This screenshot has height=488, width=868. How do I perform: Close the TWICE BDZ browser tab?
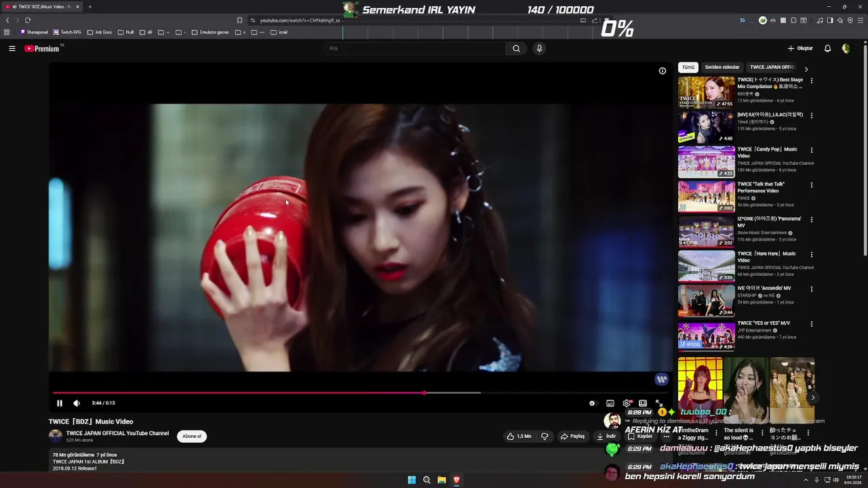77,7
